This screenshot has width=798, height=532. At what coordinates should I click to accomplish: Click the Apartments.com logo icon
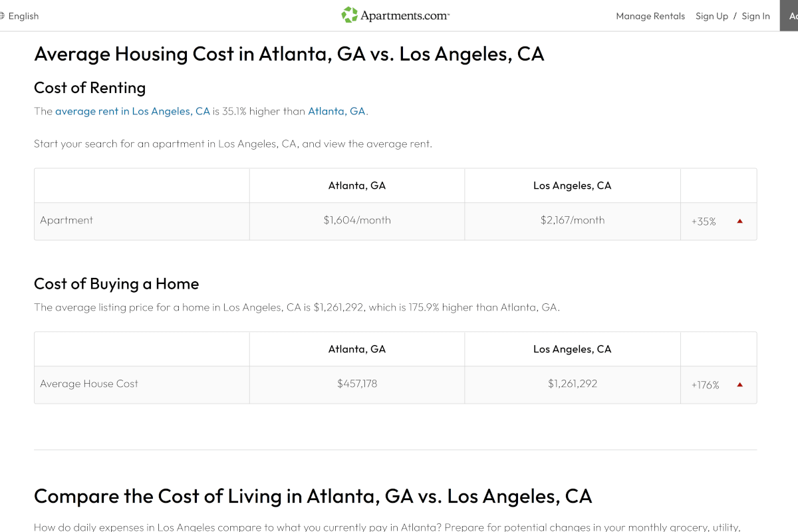pyautogui.click(x=350, y=15)
